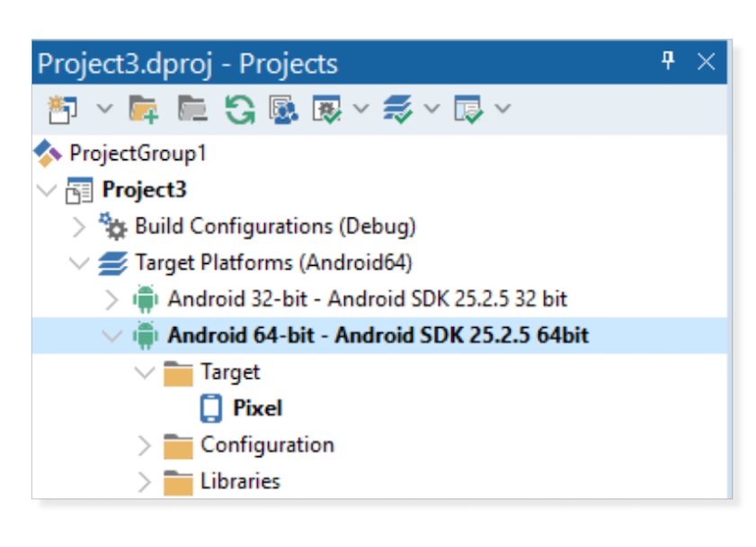Click the Target folder icon

[178, 374]
